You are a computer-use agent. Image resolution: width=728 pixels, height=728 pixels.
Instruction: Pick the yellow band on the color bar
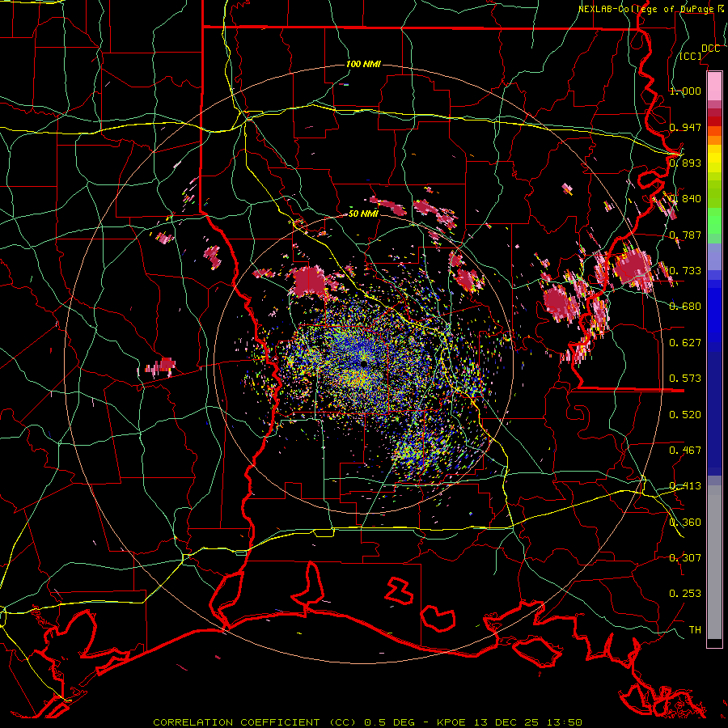coord(714,159)
